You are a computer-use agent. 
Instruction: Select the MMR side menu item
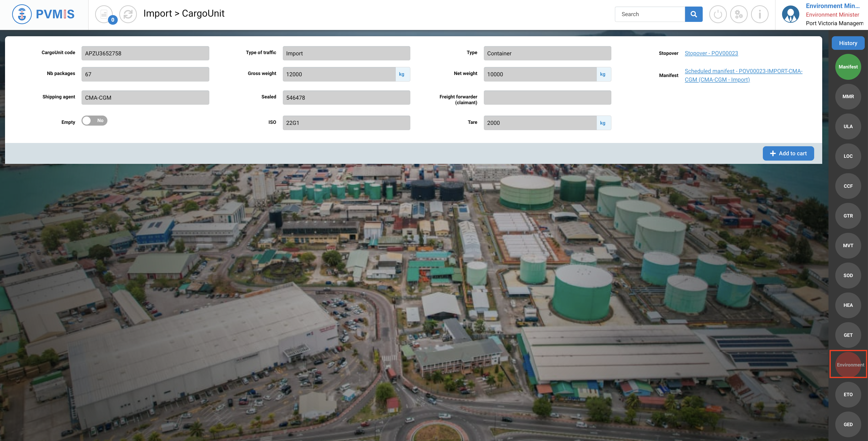(x=848, y=97)
